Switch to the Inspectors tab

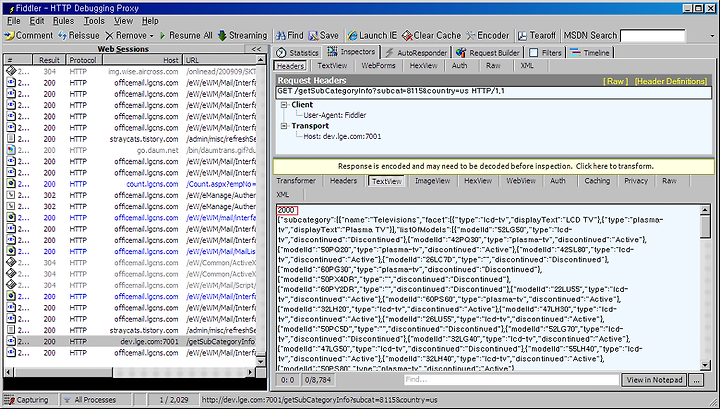352,52
